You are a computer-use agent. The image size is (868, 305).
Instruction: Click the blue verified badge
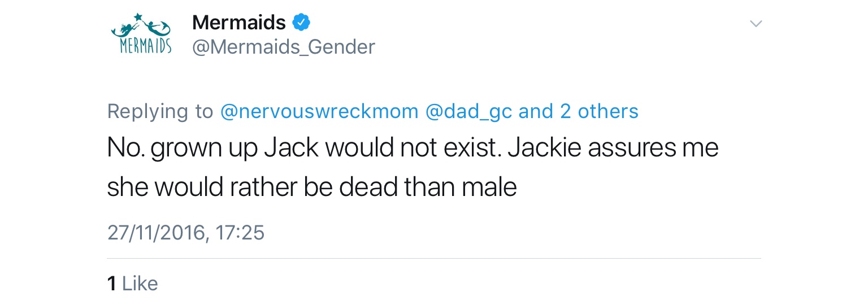[x=301, y=23]
